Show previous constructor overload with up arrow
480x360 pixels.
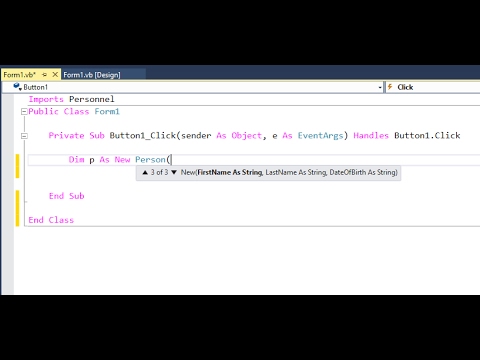145,172
